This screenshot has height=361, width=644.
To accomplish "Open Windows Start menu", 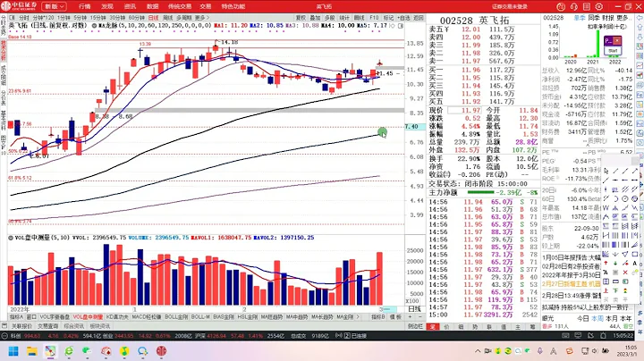I will 13,351.
